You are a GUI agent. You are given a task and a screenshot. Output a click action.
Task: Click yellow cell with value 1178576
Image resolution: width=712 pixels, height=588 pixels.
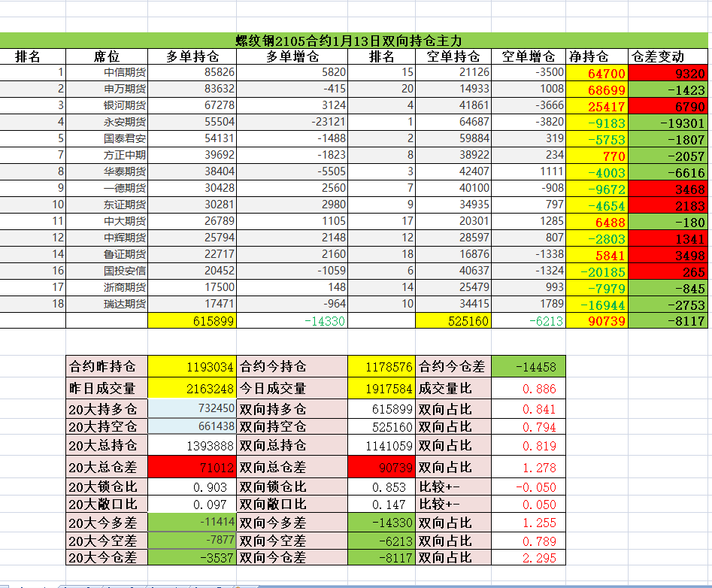click(381, 366)
